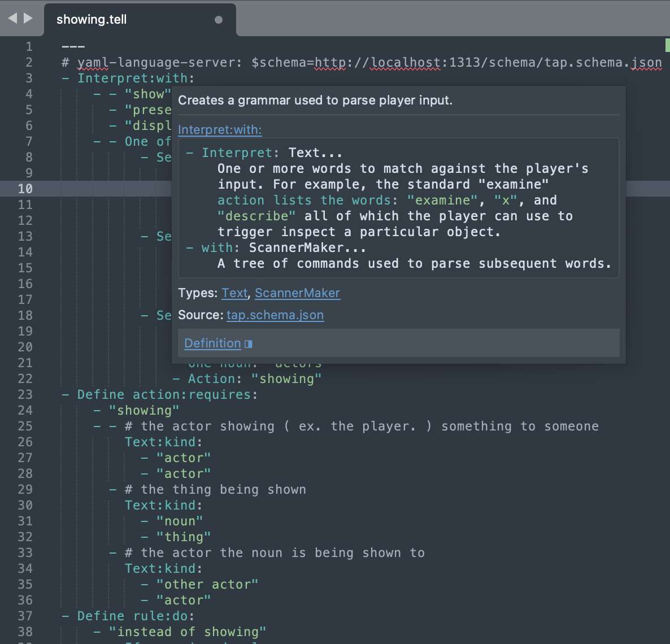Go forward with the right navigation arrow

click(28, 18)
